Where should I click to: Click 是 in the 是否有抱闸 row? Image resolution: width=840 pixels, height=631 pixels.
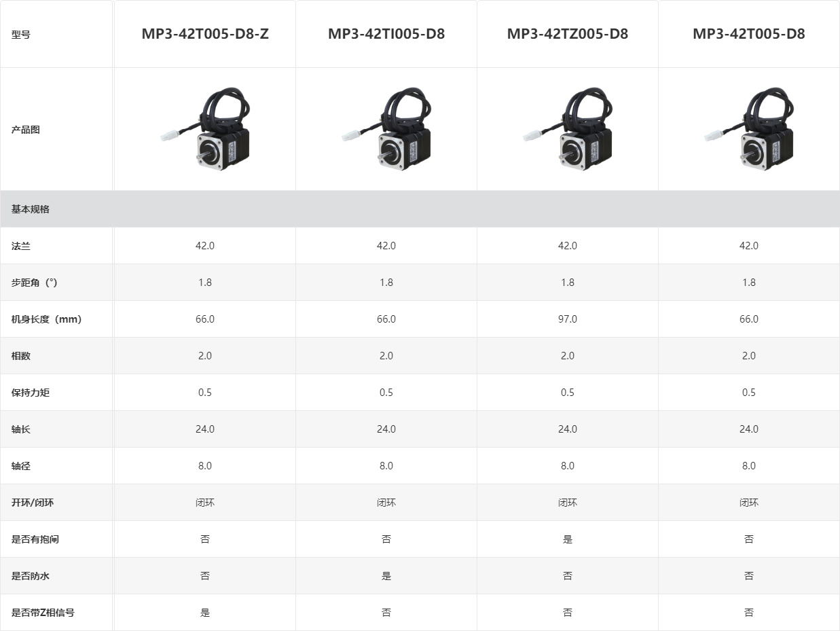pyautogui.click(x=568, y=539)
